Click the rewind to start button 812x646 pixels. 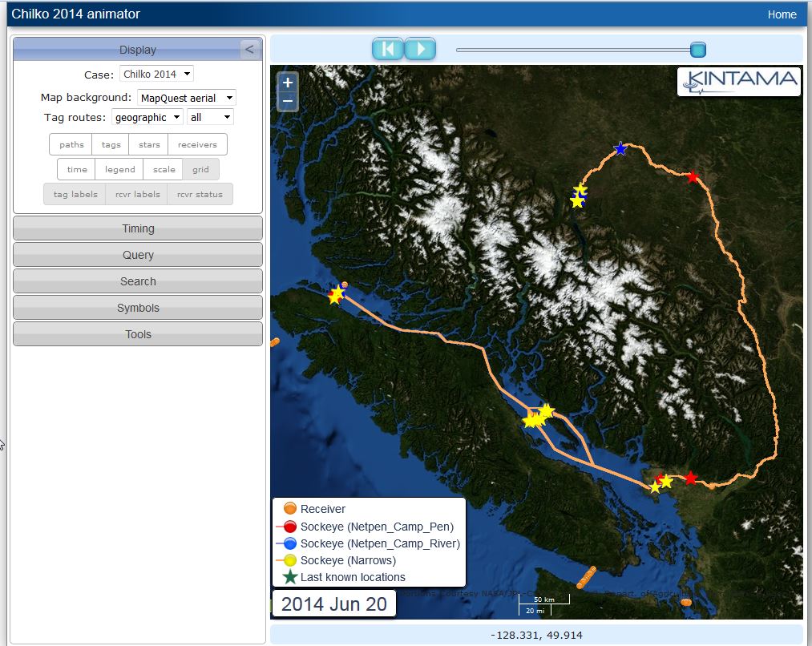click(x=388, y=49)
